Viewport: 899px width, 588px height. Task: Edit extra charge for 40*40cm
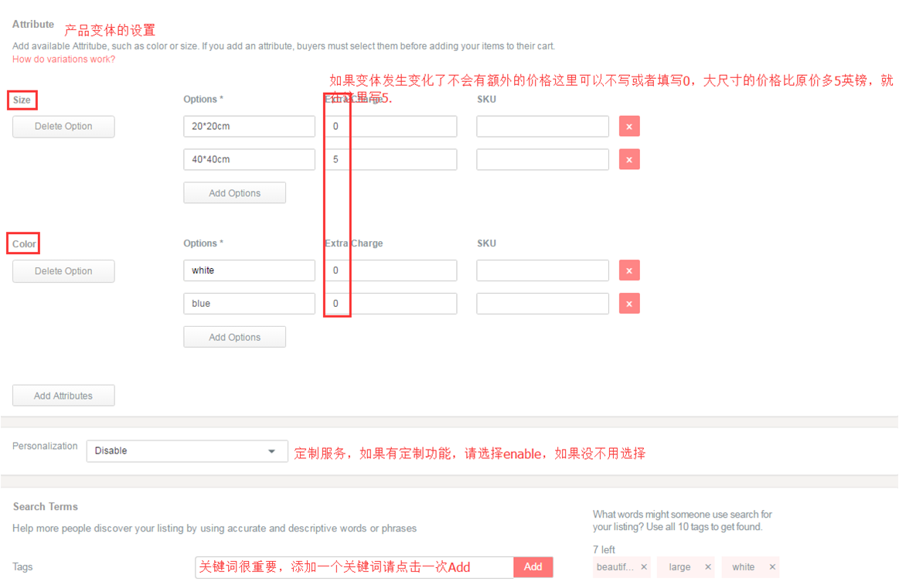coord(391,159)
